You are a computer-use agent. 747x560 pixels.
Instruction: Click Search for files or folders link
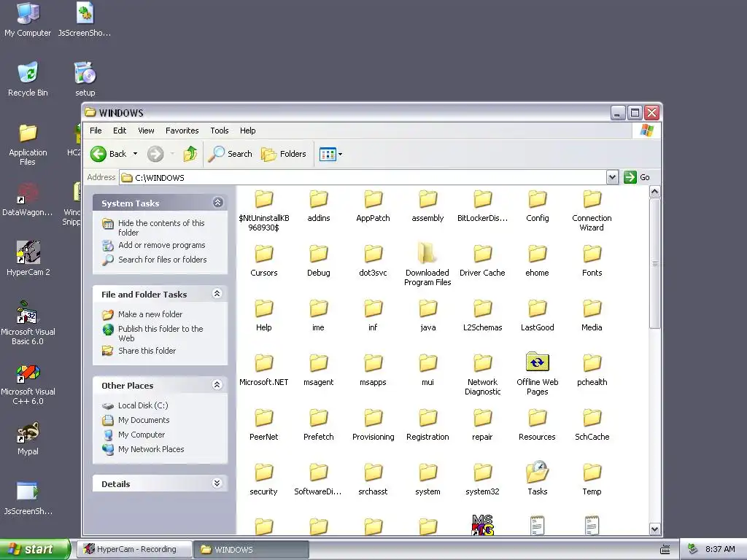tap(163, 260)
